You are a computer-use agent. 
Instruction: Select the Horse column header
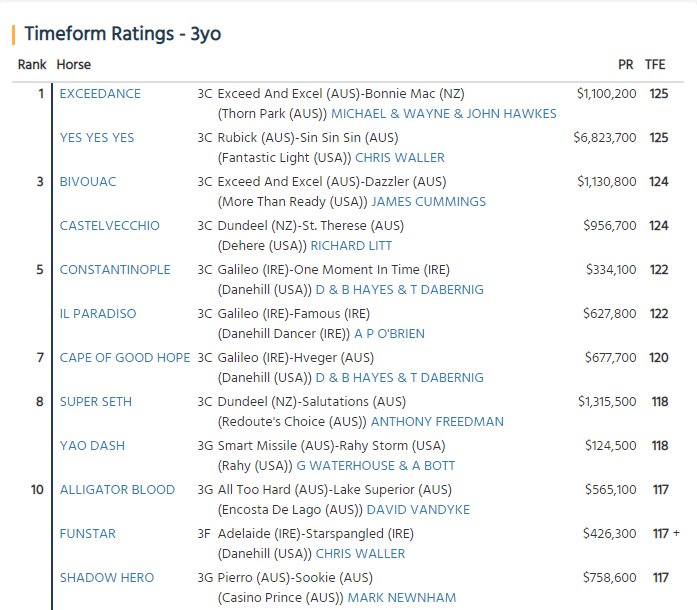click(74, 65)
